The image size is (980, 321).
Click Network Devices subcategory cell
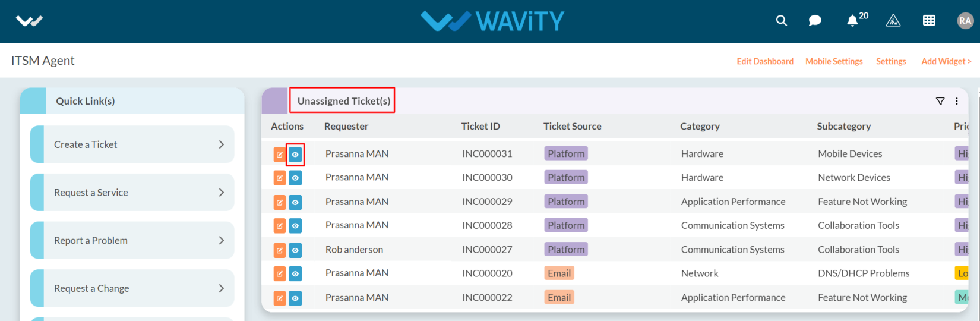pyautogui.click(x=853, y=177)
